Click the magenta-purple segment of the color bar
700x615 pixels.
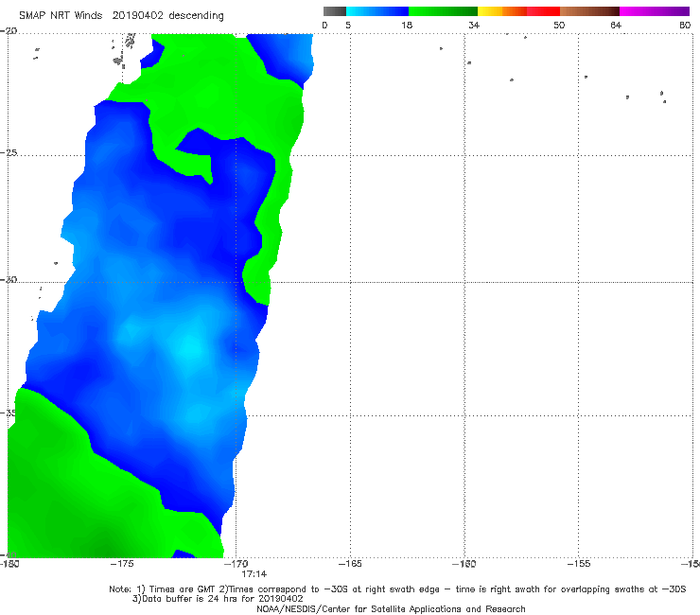(x=655, y=11)
